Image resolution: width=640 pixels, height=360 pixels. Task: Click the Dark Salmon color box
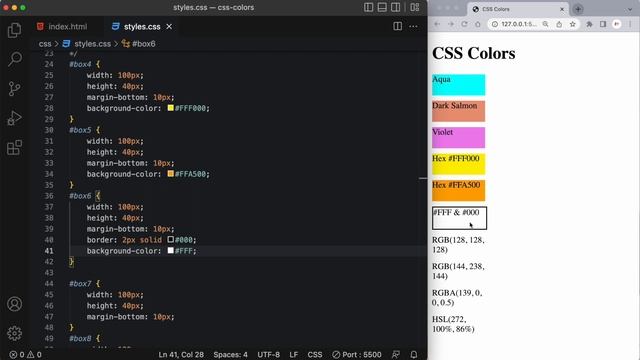click(458, 111)
